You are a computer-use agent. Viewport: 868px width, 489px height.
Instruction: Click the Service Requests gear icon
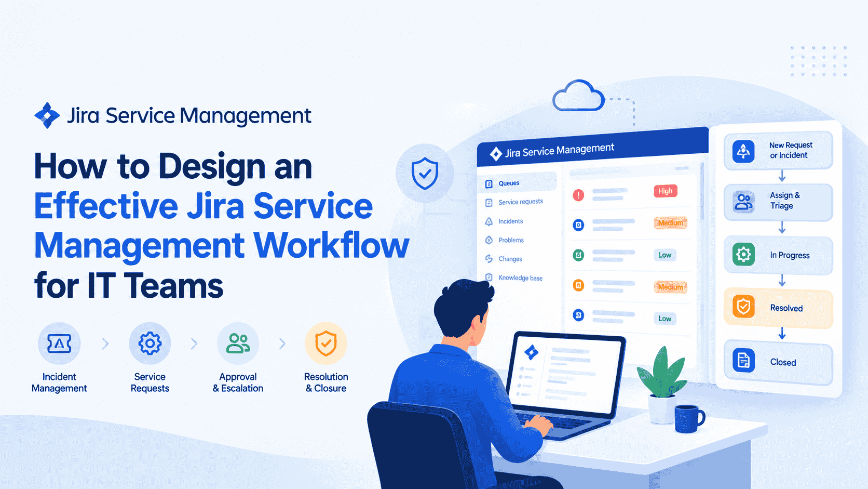(x=150, y=343)
